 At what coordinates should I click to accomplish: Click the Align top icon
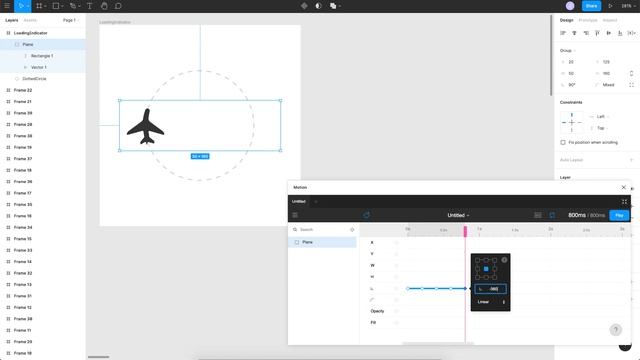coord(597,33)
